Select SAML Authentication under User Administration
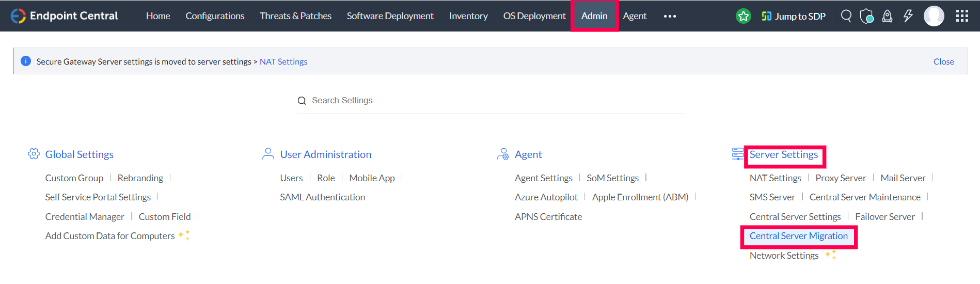Image resolution: width=980 pixels, height=284 pixels. (322, 197)
